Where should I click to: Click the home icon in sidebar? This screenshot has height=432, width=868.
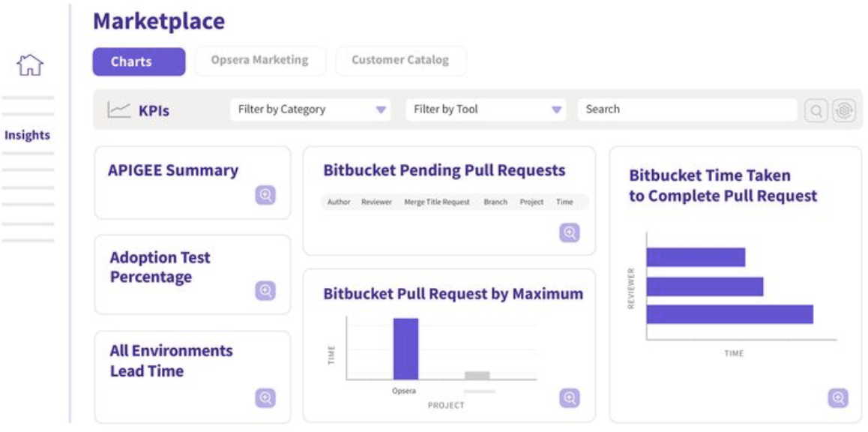tap(30, 64)
